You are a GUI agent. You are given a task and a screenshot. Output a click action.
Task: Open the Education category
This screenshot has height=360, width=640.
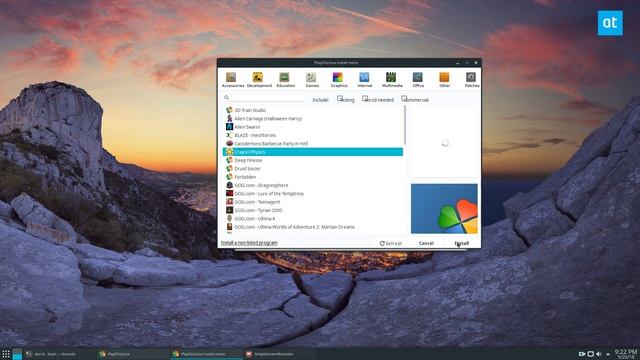point(285,80)
